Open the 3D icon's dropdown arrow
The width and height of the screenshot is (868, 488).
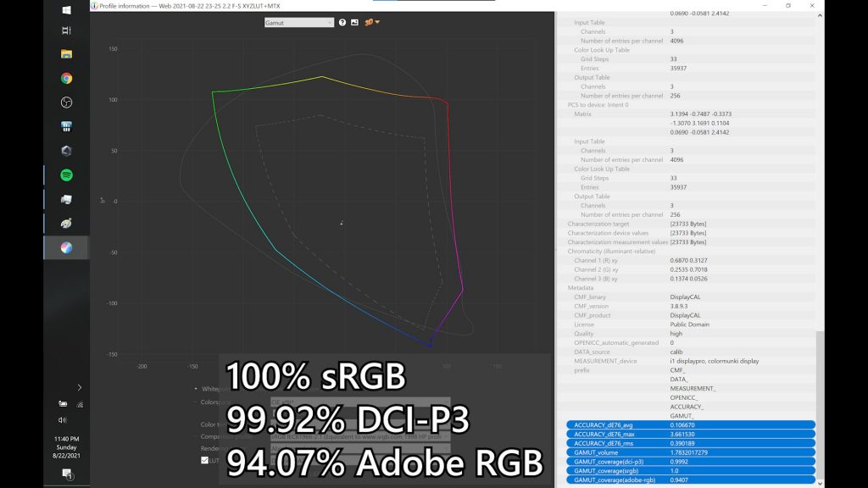(x=377, y=22)
